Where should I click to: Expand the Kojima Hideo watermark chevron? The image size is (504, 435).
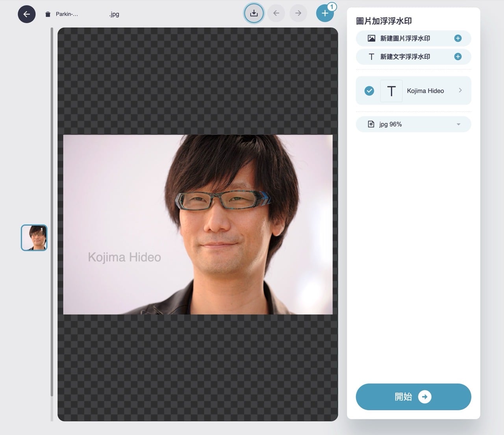tap(460, 91)
